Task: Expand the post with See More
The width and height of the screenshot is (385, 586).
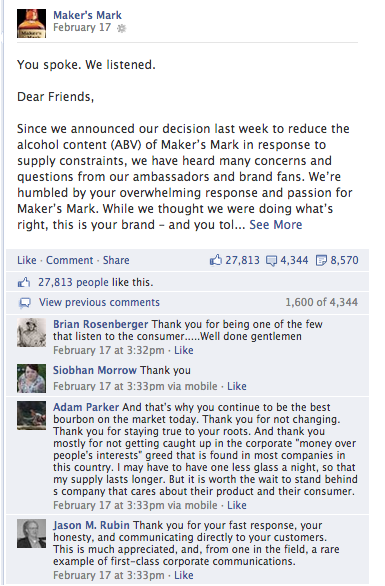Action: 276,225
